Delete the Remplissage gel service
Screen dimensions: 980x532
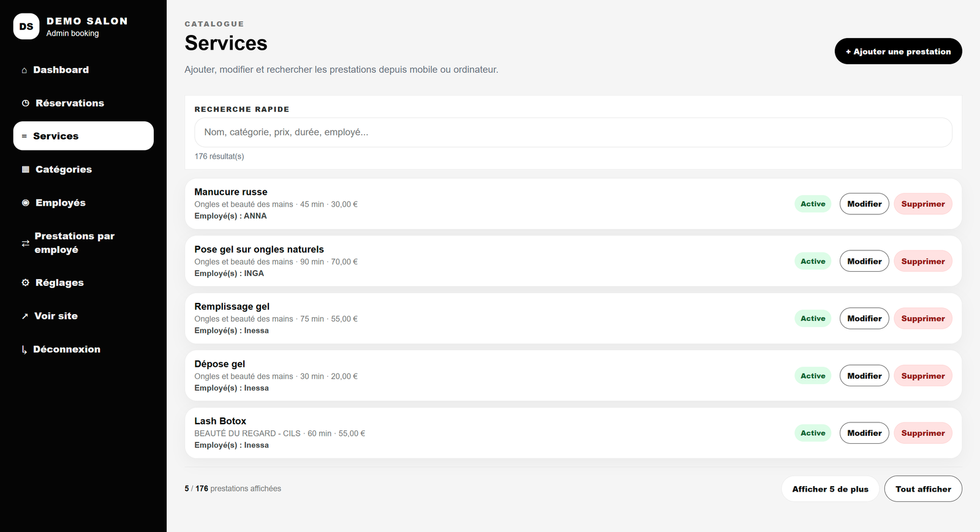[x=923, y=318]
